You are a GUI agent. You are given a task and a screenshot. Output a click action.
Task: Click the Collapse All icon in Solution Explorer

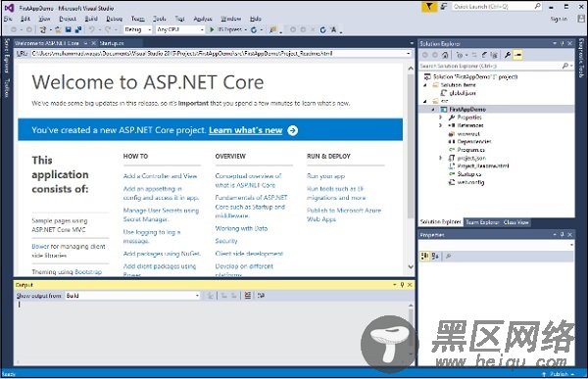484,55
